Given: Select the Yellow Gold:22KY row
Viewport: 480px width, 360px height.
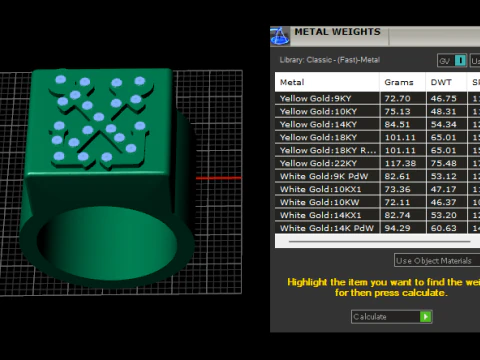Looking at the screenshot, I should (x=377, y=164).
